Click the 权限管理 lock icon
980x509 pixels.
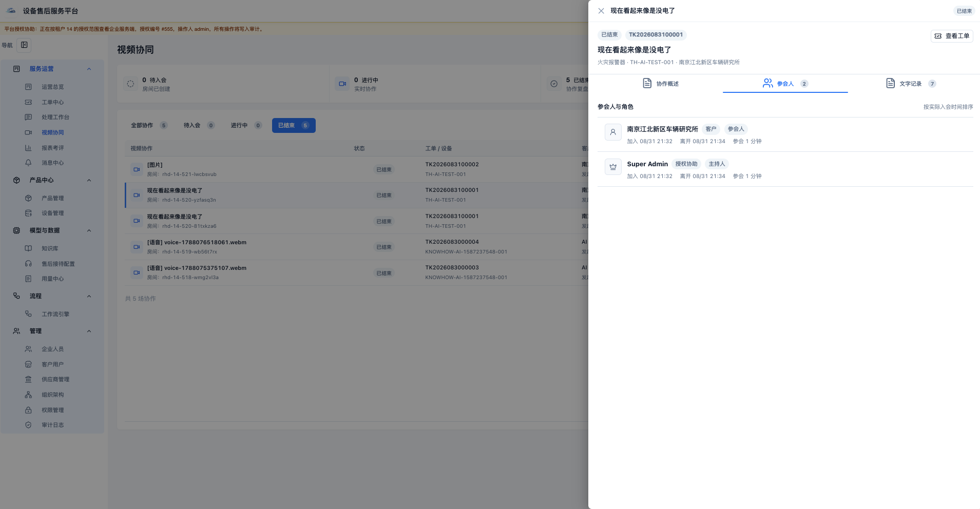click(28, 410)
